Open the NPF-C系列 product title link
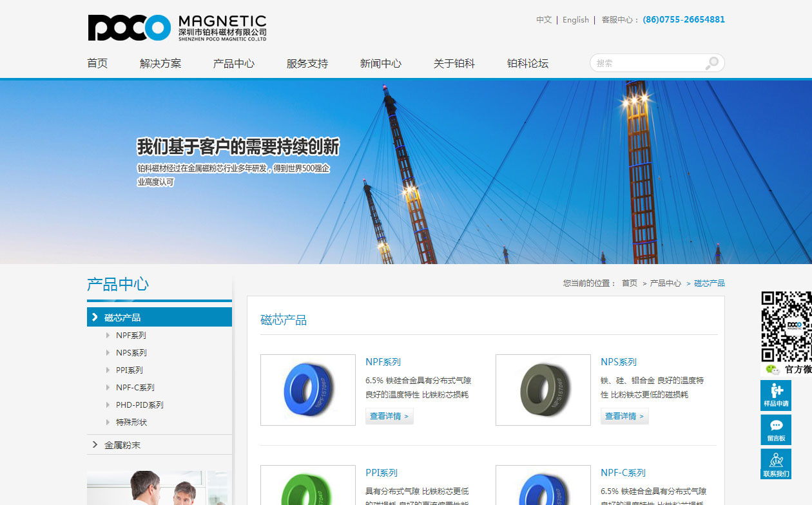This screenshot has height=505, width=812. 623,473
